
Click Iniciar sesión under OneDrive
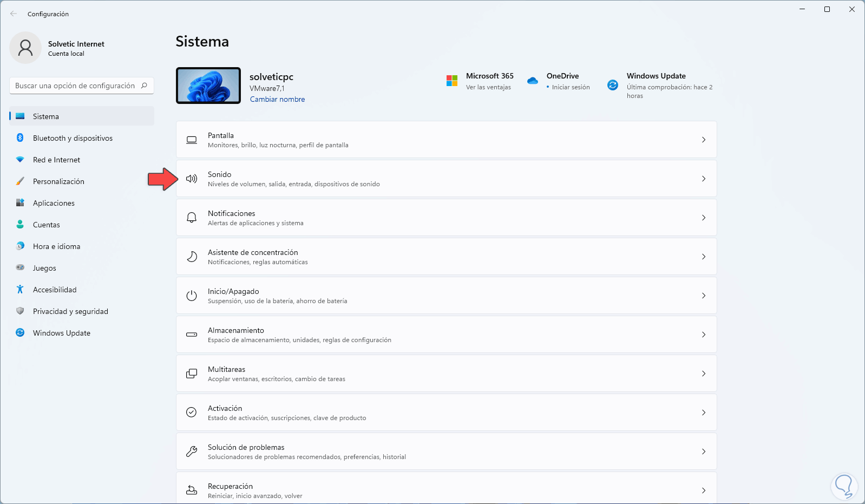[x=571, y=87]
